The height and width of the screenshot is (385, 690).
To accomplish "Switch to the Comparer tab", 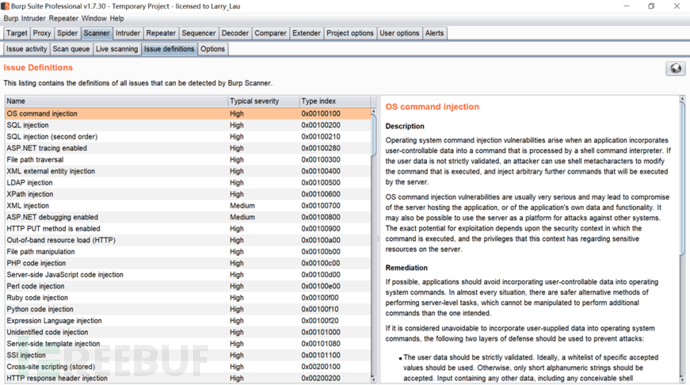I will tap(270, 33).
